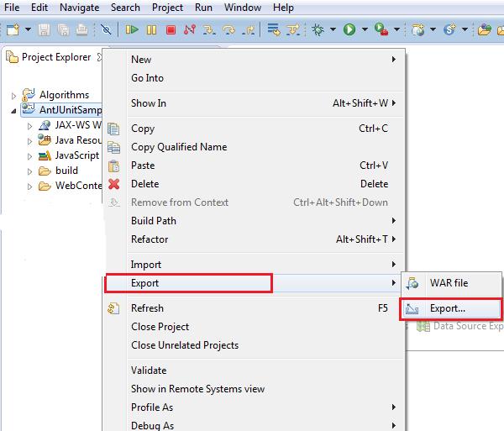Select the WebContent folder tree item
This screenshot has height=431, width=504.
click(x=77, y=186)
